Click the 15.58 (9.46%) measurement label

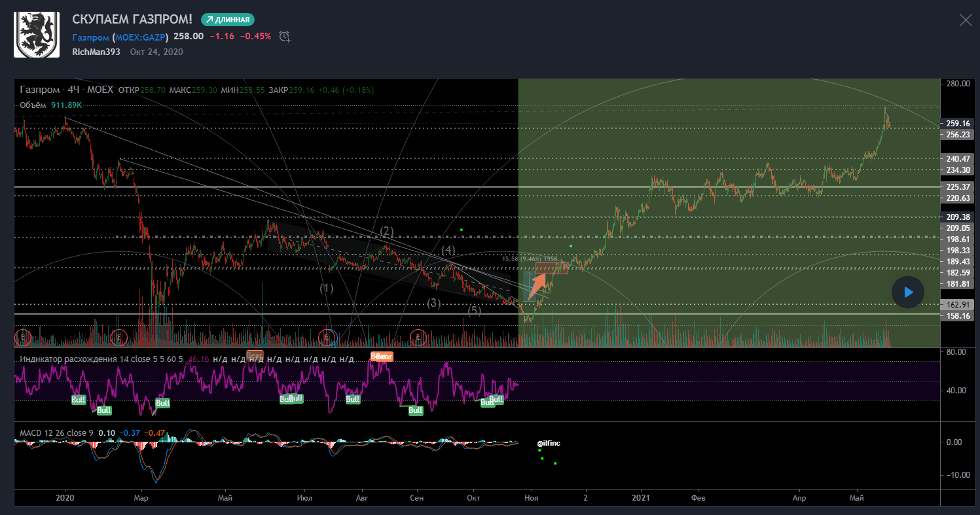530,259
